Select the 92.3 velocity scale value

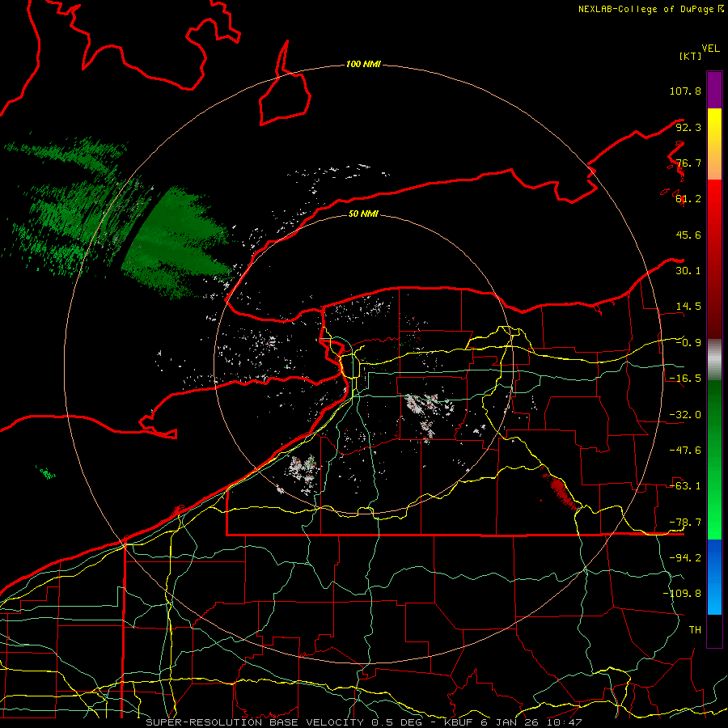click(688, 127)
